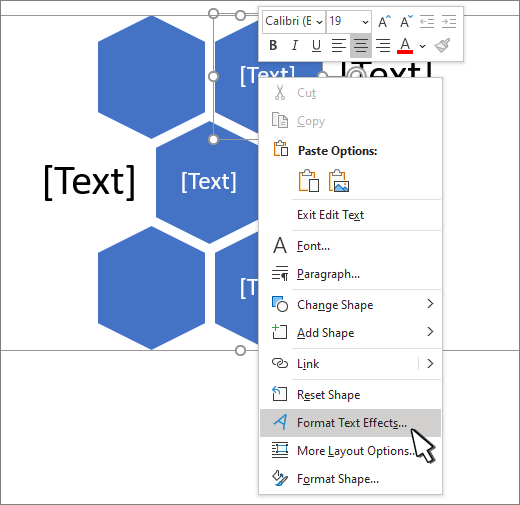Open Change Shape submenu

coord(350,305)
